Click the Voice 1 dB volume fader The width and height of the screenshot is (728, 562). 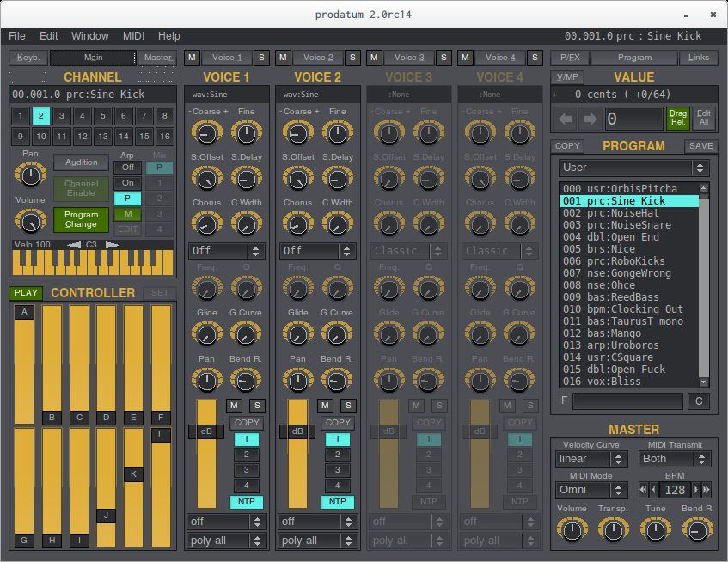click(x=206, y=431)
